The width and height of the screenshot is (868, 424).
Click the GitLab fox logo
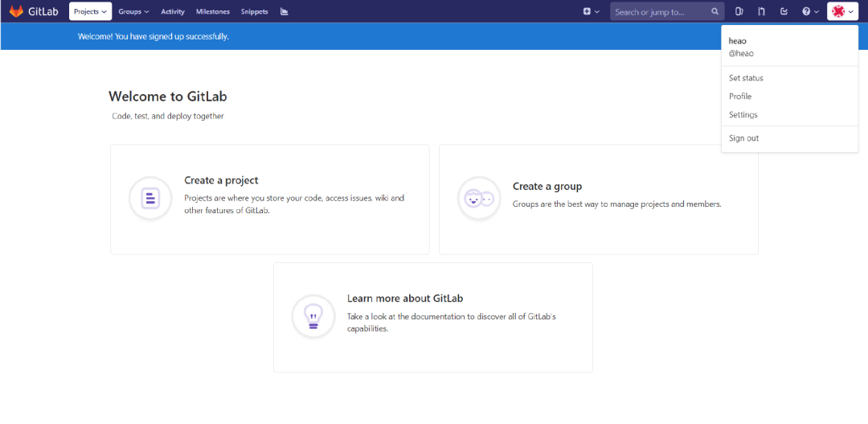coord(16,11)
